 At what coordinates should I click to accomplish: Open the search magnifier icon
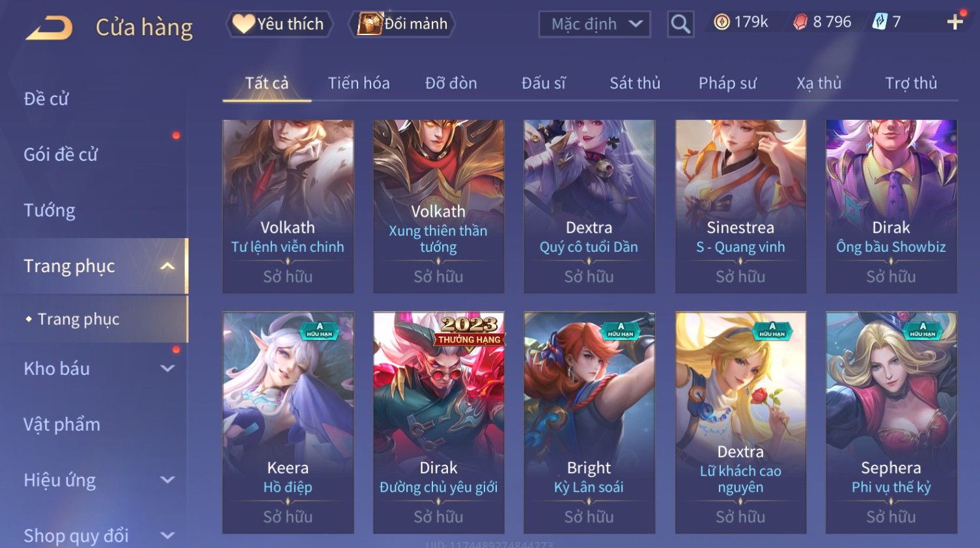pos(680,24)
